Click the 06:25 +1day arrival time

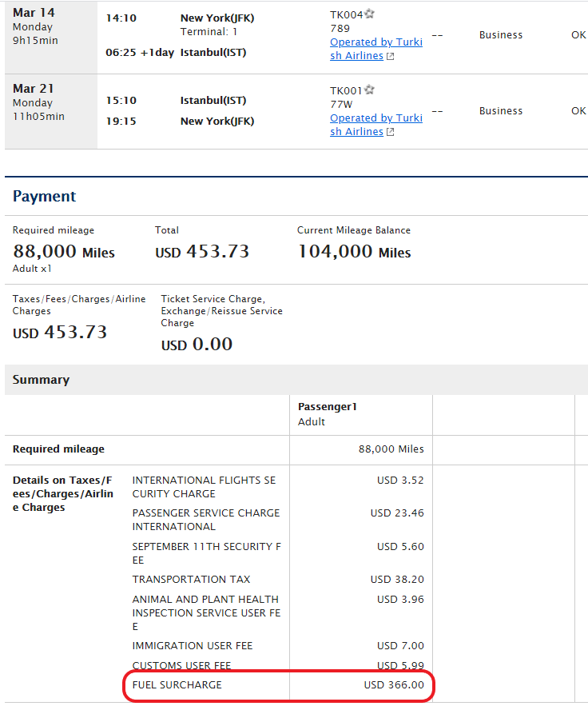click(140, 53)
